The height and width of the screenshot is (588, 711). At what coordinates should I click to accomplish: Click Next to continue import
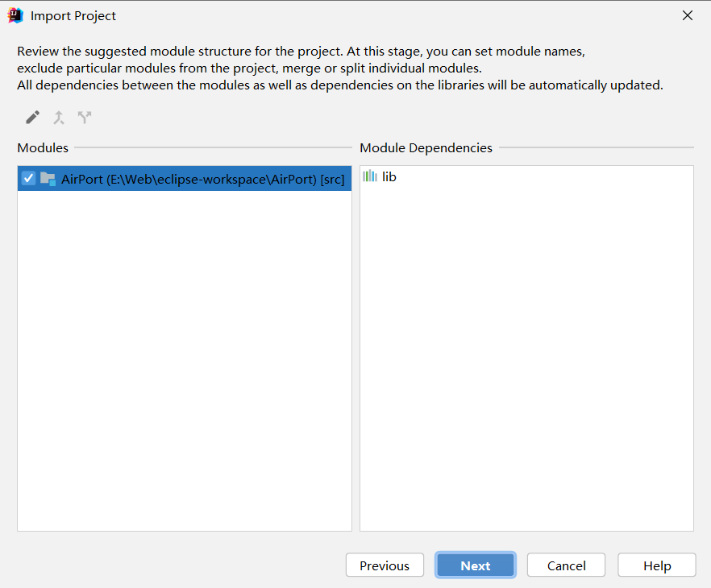(x=475, y=565)
